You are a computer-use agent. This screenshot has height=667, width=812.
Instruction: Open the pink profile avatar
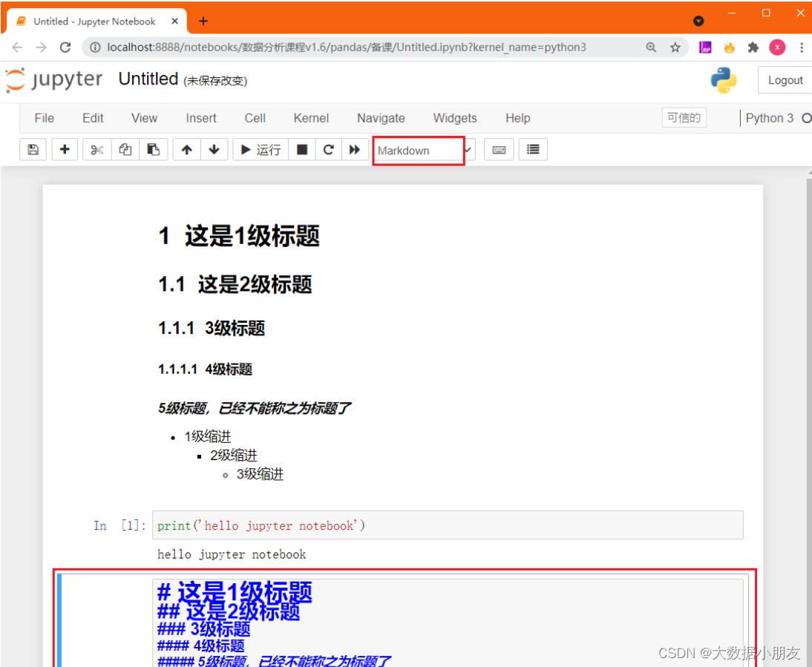click(x=777, y=47)
